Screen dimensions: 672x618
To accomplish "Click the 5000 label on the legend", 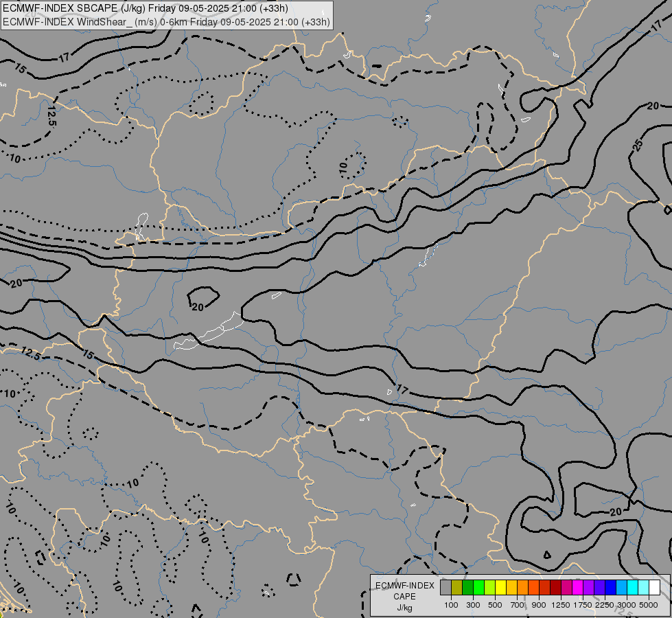I will pos(649,605).
